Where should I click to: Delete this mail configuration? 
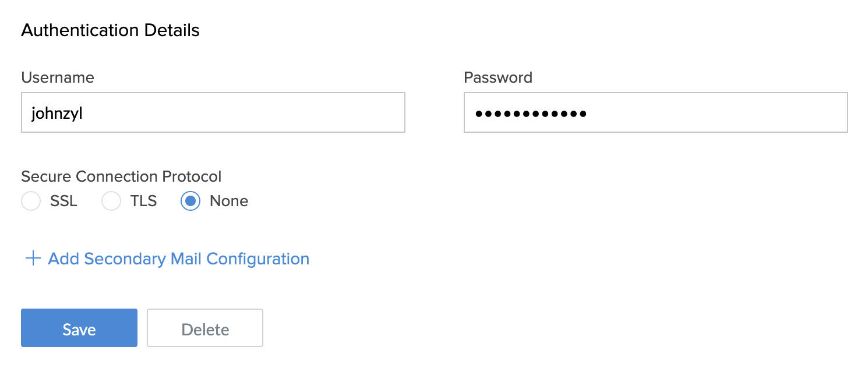204,328
